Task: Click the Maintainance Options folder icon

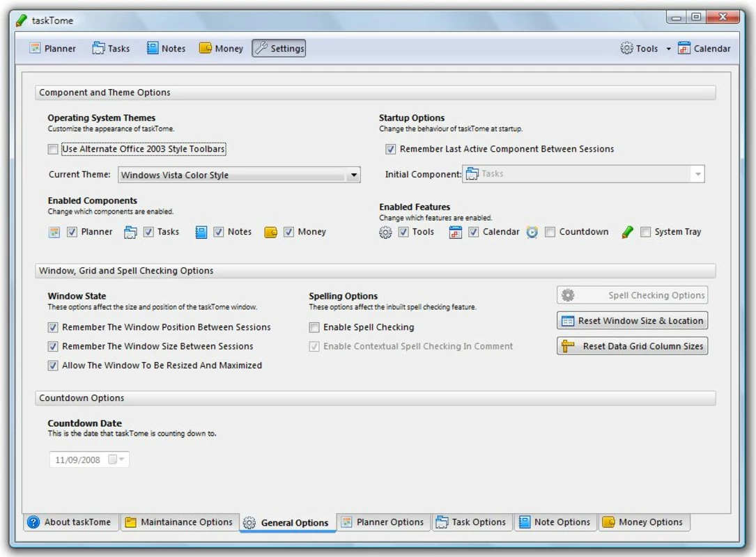Action: click(130, 521)
